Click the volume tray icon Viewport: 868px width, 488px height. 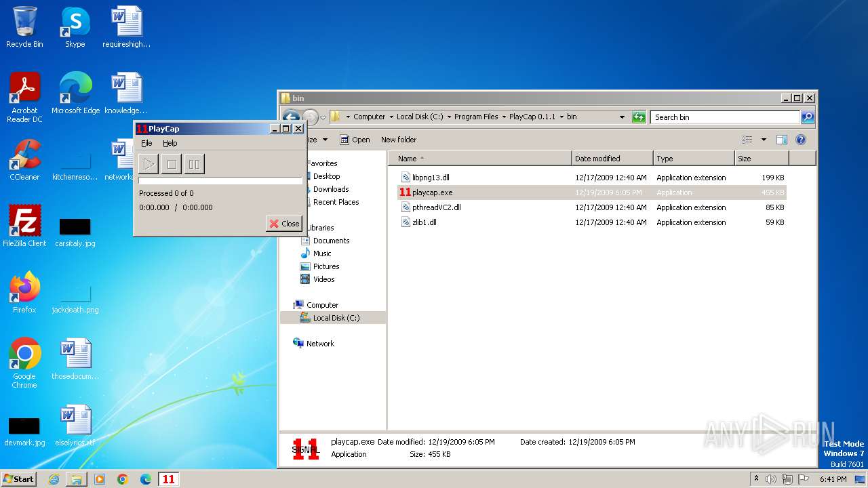[x=771, y=479]
